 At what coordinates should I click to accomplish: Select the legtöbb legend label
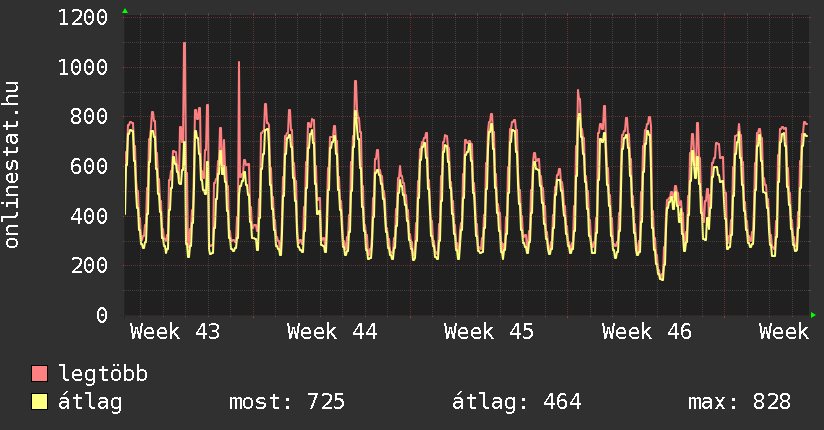tap(103, 374)
